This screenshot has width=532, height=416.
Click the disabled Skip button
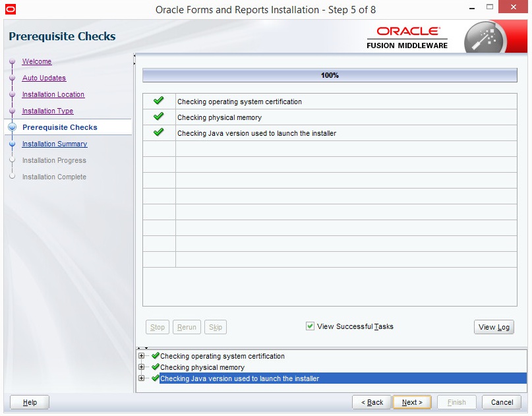(x=216, y=327)
